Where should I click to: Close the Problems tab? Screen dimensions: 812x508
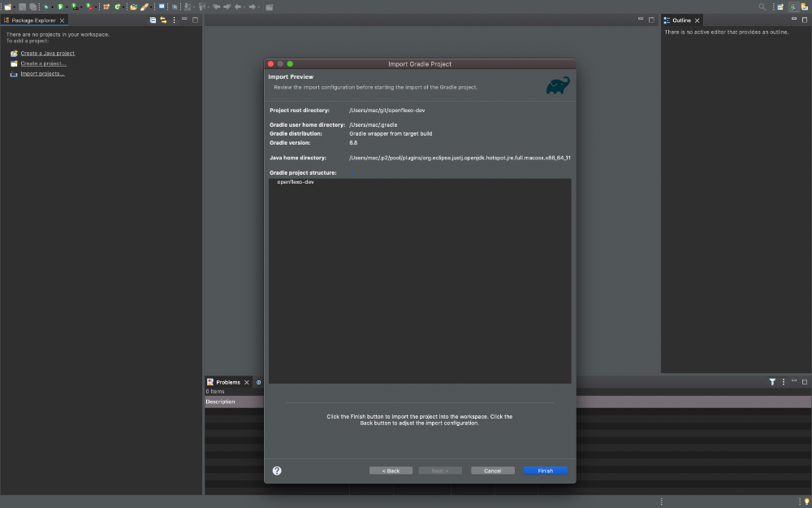pyautogui.click(x=247, y=382)
